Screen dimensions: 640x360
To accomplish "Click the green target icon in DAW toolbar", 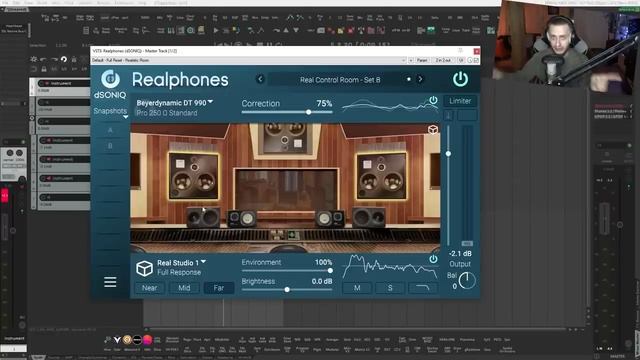I will [191, 30].
